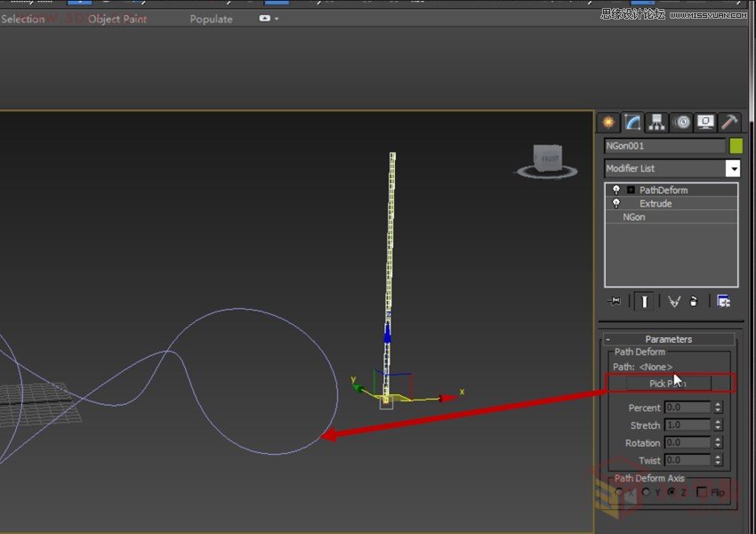
Task: Open the Hierarchy panel icon
Action: pyautogui.click(x=656, y=121)
